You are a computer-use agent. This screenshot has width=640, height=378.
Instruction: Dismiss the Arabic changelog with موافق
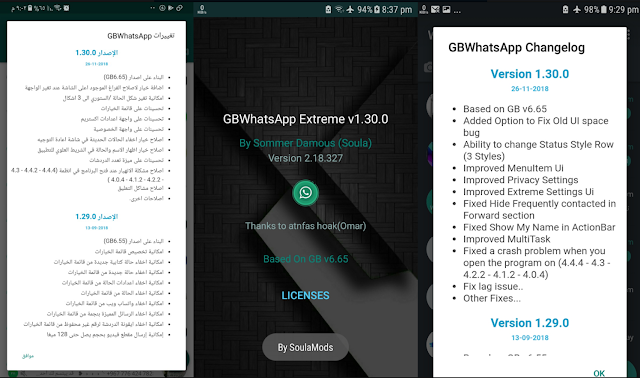click(28, 356)
